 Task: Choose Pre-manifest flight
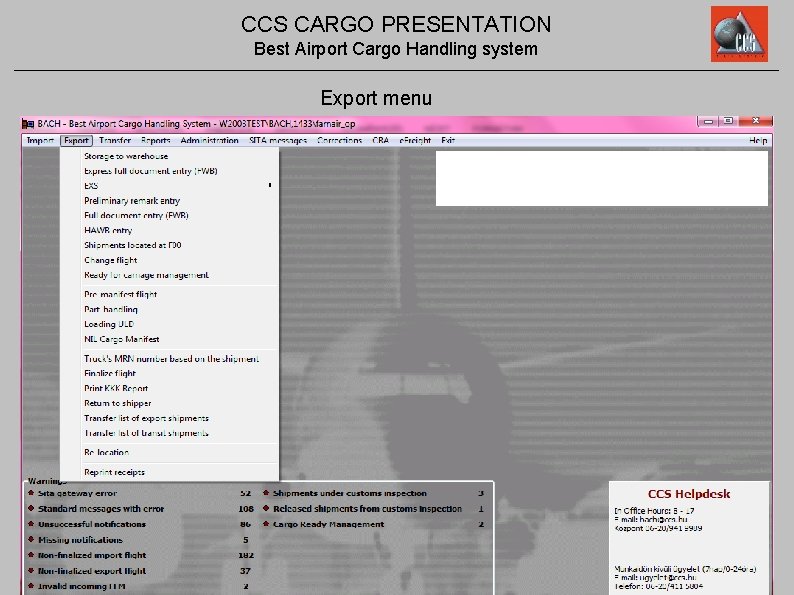[170, 294]
